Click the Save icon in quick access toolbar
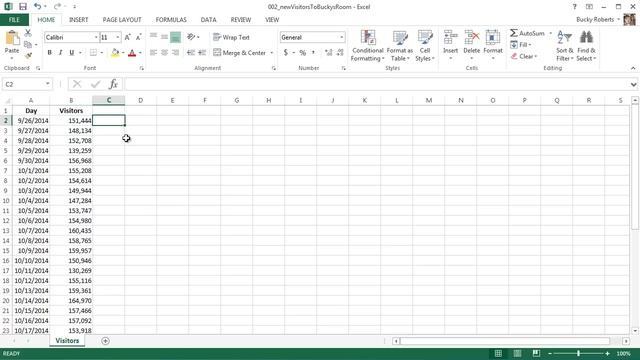 click(x=23, y=7)
